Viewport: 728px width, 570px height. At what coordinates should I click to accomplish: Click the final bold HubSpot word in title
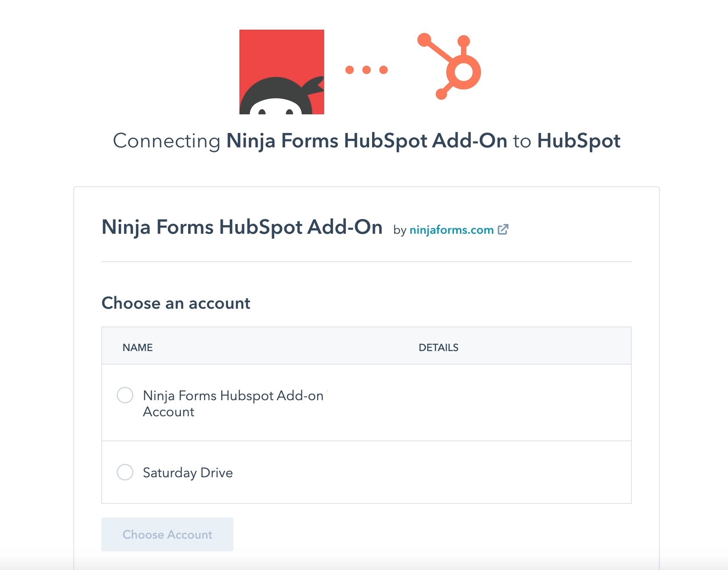click(579, 141)
